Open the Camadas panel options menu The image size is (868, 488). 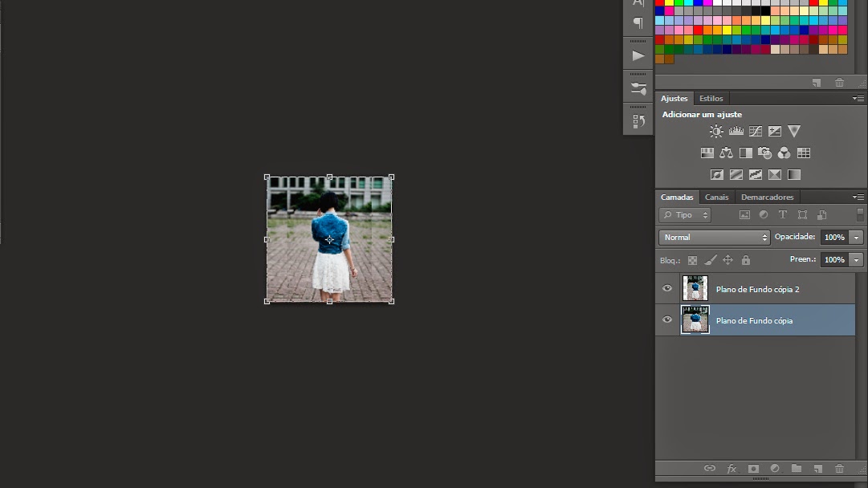858,197
